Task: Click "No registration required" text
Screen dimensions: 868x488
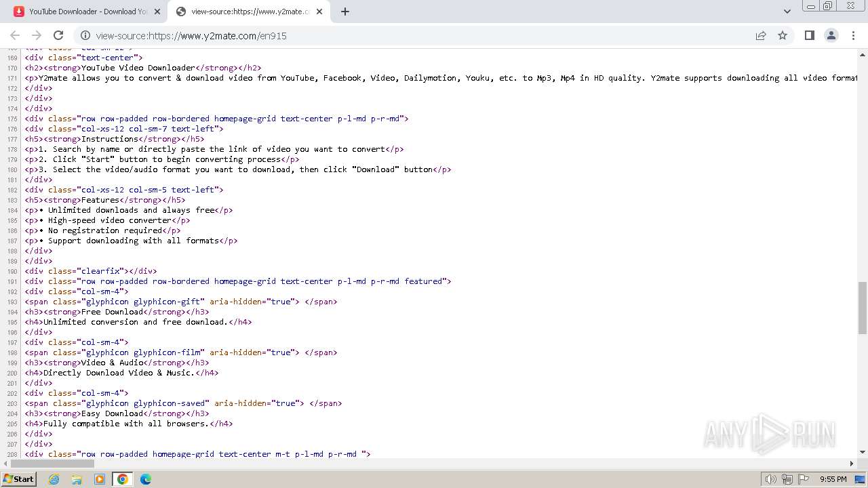Action: (x=104, y=230)
